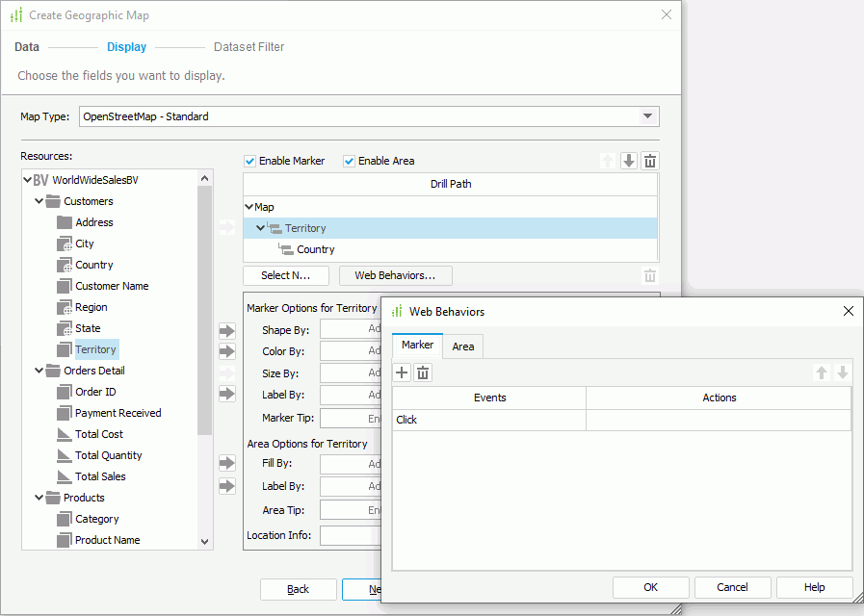This screenshot has width=864, height=616.
Task: Click the plus icon to add a new event
Action: point(402,372)
